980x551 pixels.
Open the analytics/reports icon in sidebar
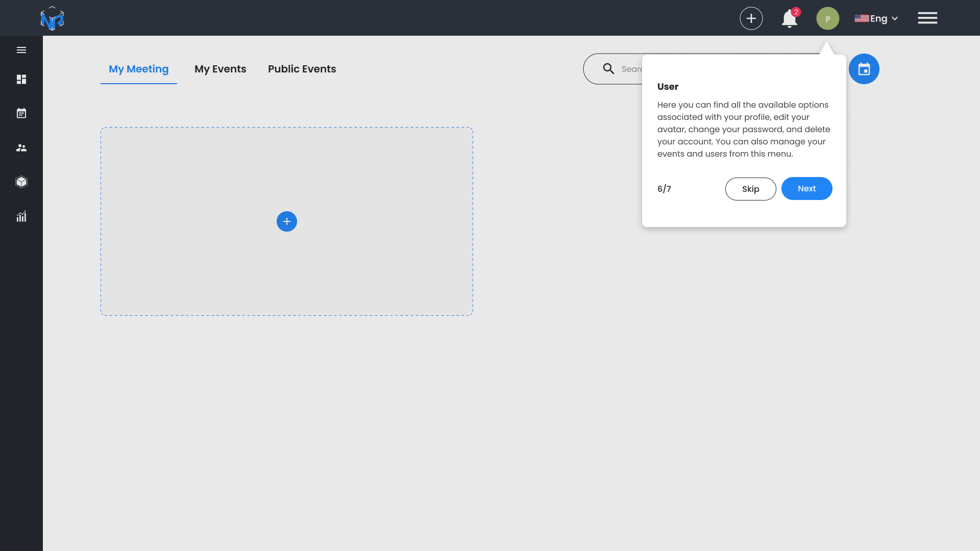[x=21, y=217]
